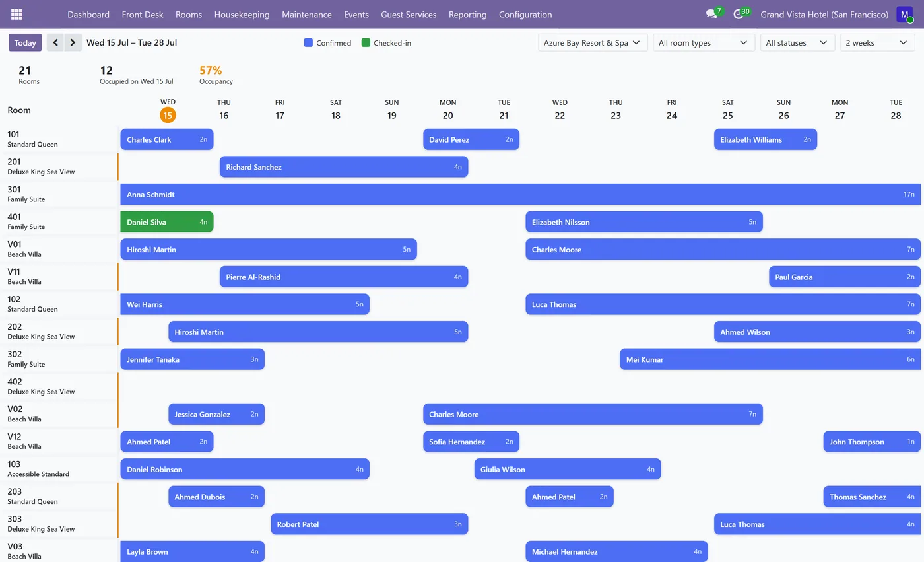
Task: Select the highlighted Wed 15 date marker
Action: tap(168, 115)
